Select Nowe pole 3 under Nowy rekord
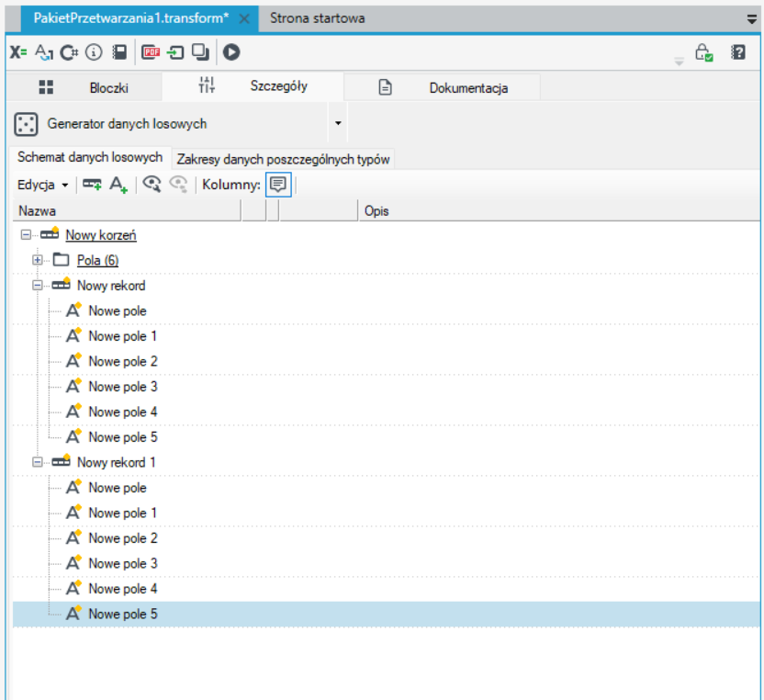The width and height of the screenshot is (764, 700). [123, 387]
